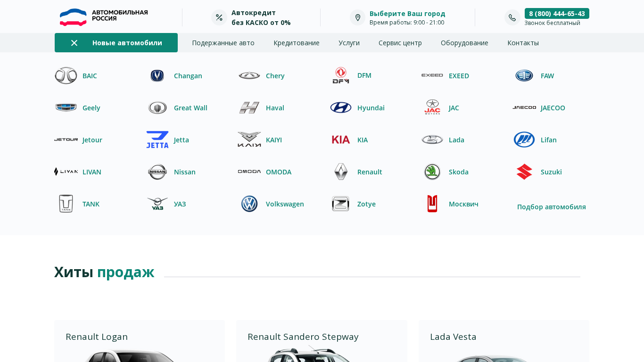
Task: Open the Lada Vesta card title
Action: (453, 337)
